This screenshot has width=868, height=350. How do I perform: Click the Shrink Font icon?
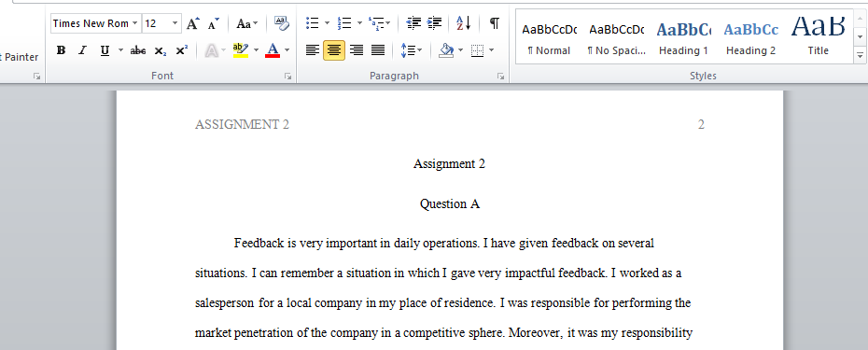pos(213,23)
